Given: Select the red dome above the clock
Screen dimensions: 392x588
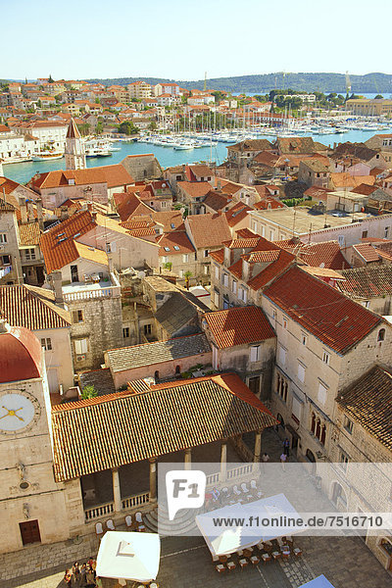Looking at the screenshot, I should 19,355.
